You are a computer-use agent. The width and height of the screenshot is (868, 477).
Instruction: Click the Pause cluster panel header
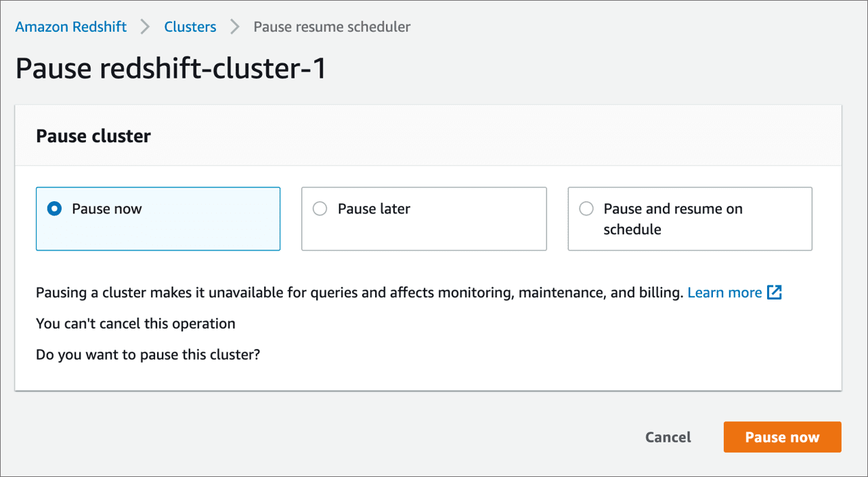(93, 136)
